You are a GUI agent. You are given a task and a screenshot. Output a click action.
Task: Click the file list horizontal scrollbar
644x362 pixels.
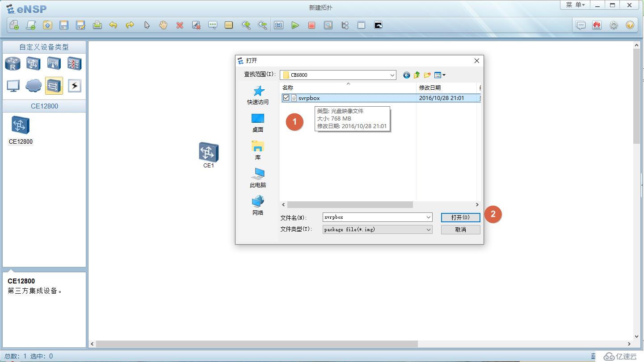pyautogui.click(x=350, y=204)
